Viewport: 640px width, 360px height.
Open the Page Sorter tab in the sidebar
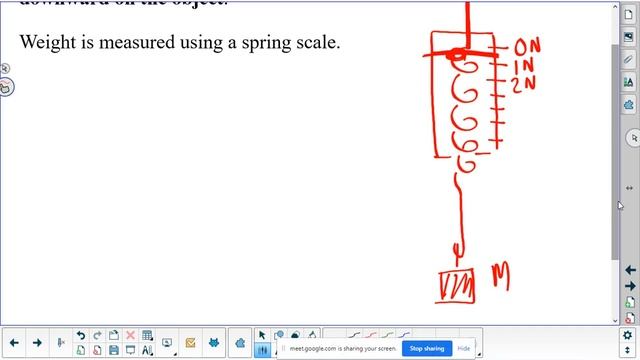pyautogui.click(x=629, y=15)
